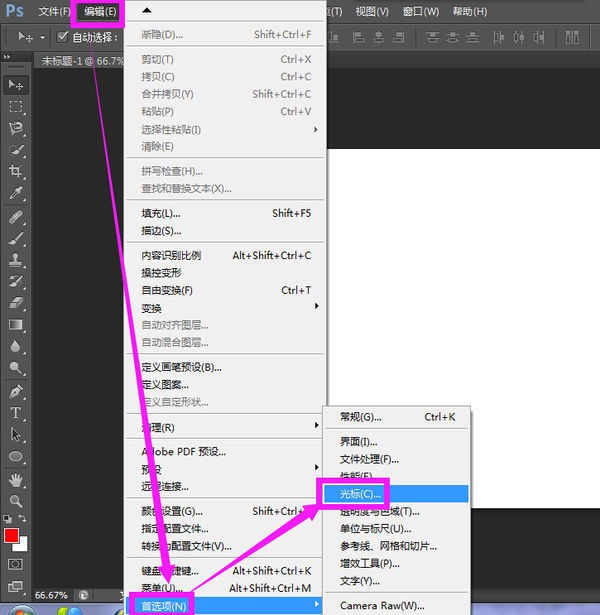Choose the Crop tool
The height and width of the screenshot is (615, 600).
(16, 172)
